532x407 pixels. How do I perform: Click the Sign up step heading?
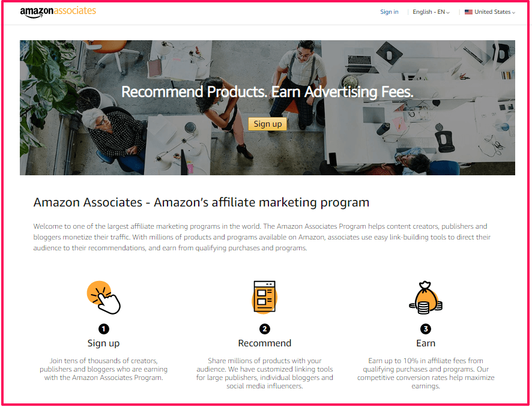point(103,343)
